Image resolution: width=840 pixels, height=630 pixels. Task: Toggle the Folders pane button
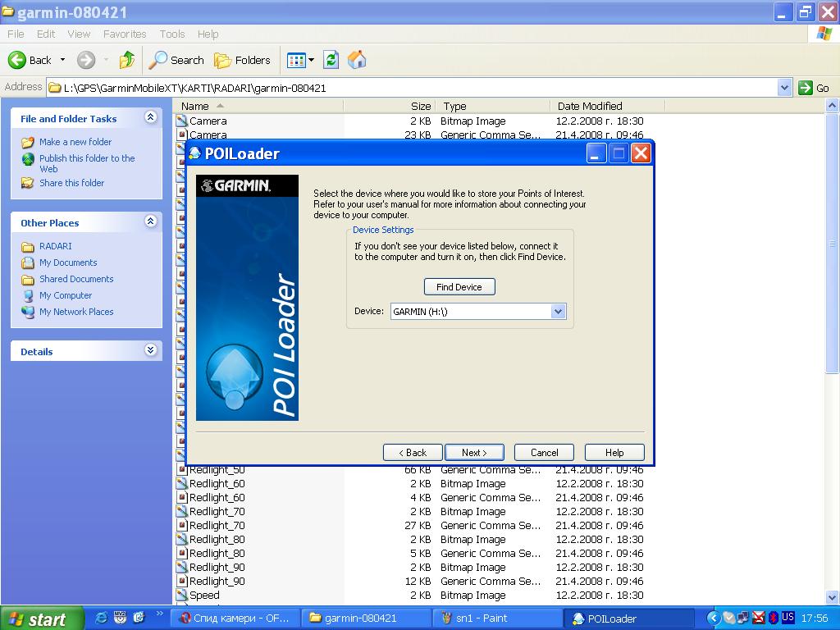pyautogui.click(x=242, y=60)
